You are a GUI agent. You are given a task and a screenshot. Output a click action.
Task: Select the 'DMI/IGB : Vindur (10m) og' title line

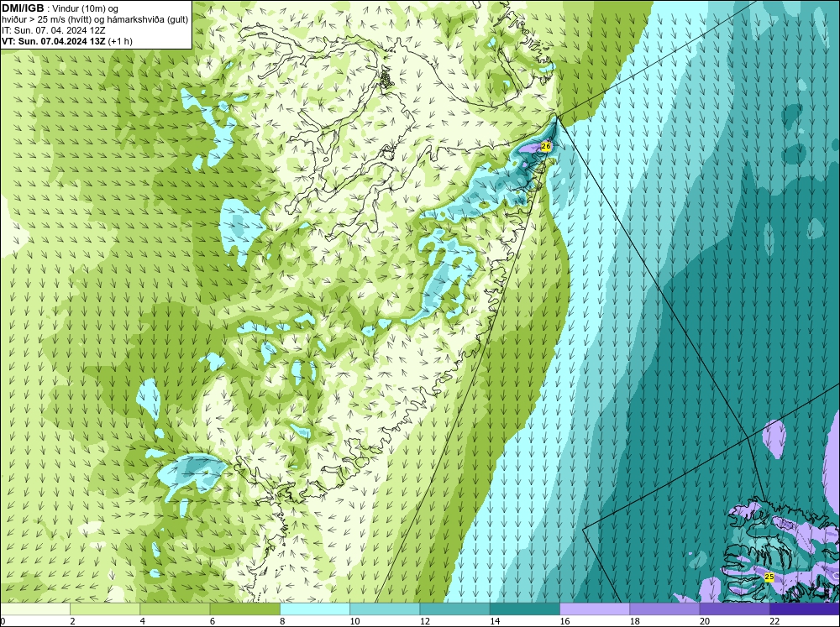tap(60, 8)
